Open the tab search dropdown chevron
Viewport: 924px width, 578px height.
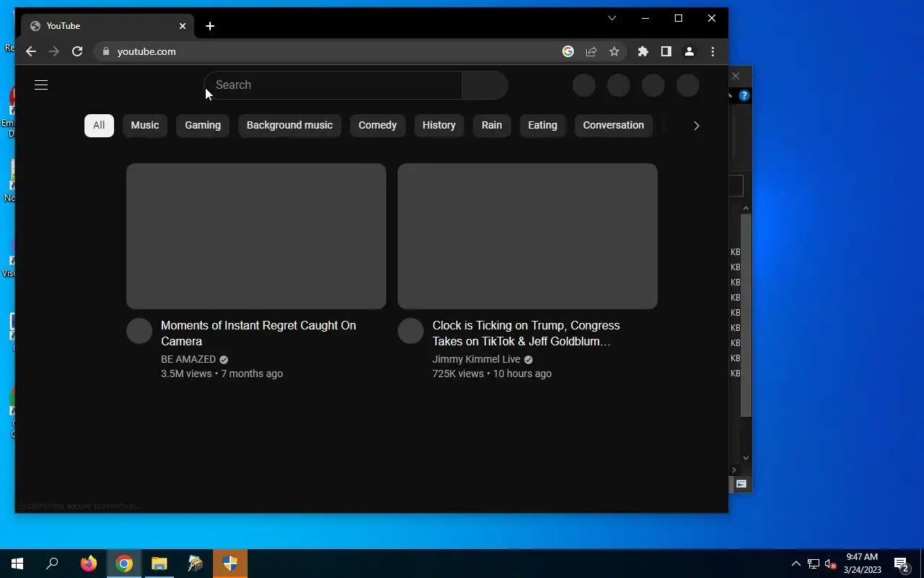click(x=612, y=18)
